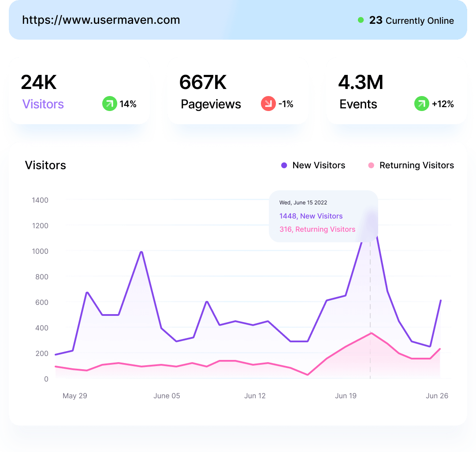Click the 316, Returning Visitors tooltip value
The height and width of the screenshot is (452, 476).
coord(317,229)
